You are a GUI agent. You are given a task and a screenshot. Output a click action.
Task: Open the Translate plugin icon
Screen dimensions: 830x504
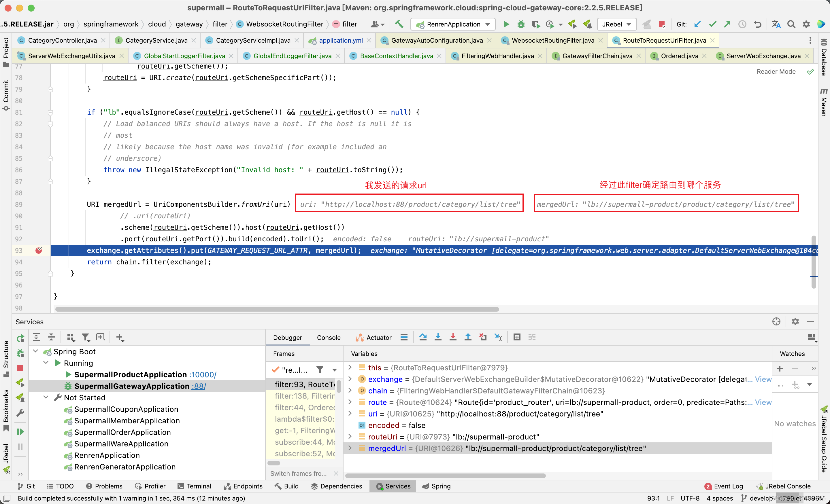click(776, 24)
